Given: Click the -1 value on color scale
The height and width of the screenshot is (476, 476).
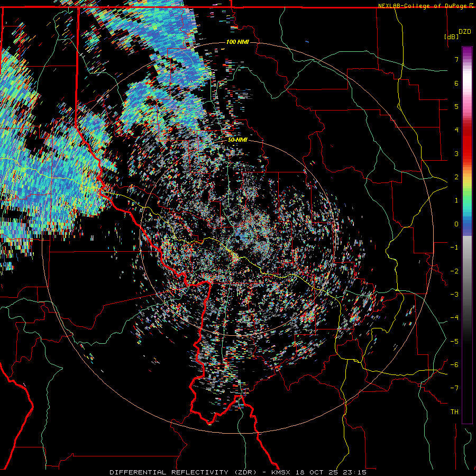Looking at the screenshot, I should tap(454, 248).
